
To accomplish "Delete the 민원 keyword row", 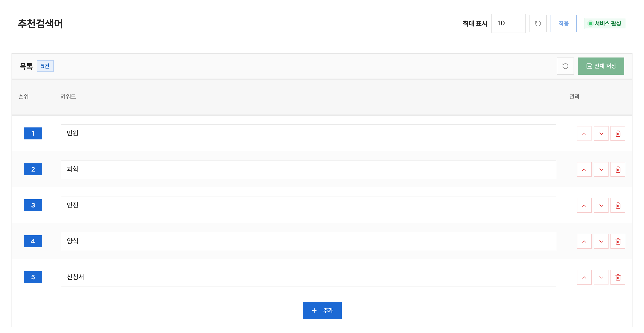I will (618, 133).
